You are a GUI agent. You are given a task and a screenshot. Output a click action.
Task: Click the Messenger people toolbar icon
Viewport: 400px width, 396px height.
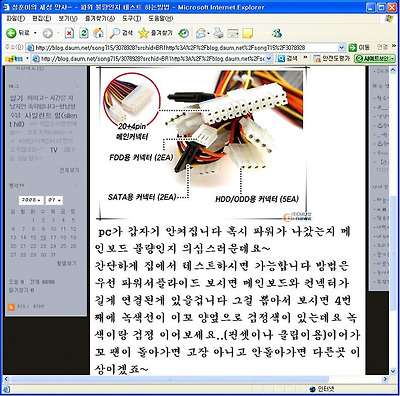click(x=277, y=33)
